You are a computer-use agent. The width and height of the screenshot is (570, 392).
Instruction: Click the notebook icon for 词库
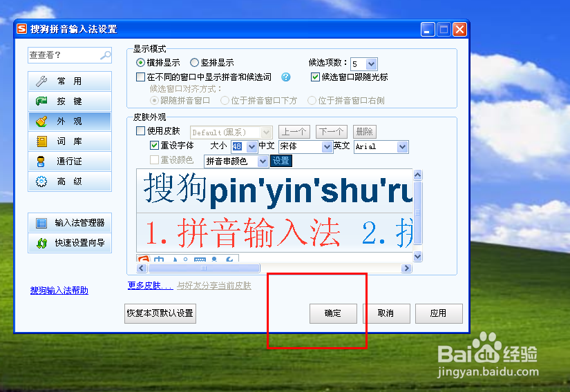(x=41, y=141)
